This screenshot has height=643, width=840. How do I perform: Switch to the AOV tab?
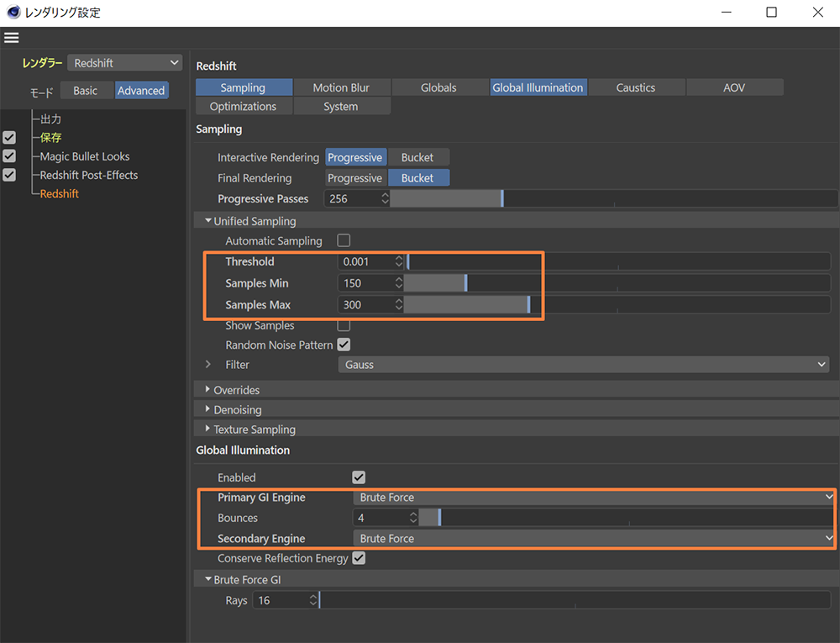tap(734, 87)
